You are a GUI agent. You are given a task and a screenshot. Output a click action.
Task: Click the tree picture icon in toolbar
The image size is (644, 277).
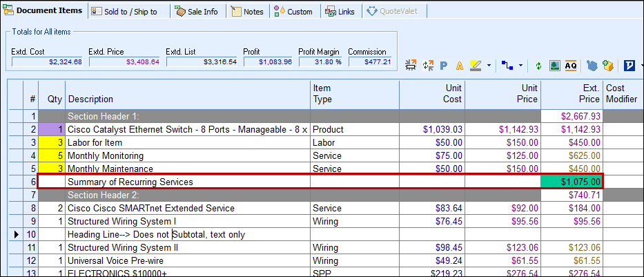(x=554, y=66)
